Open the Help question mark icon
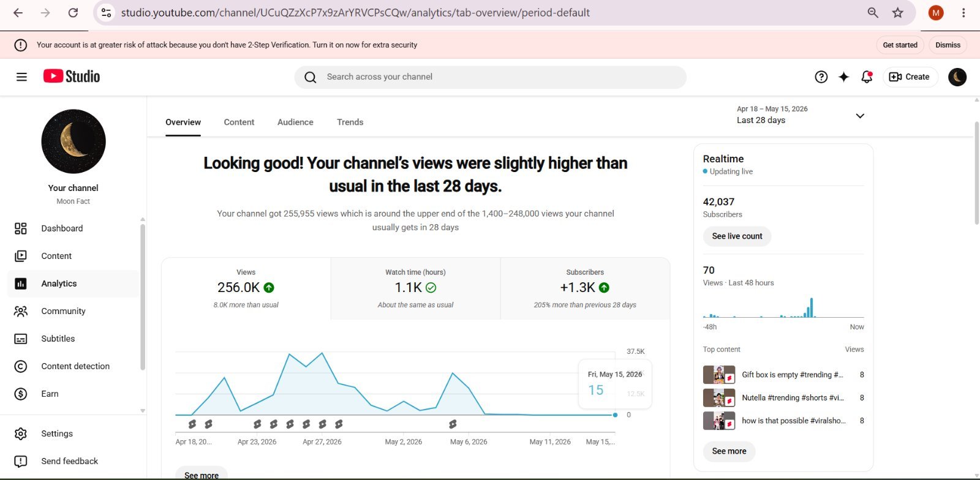Viewport: 980px width, 480px height. (821, 77)
